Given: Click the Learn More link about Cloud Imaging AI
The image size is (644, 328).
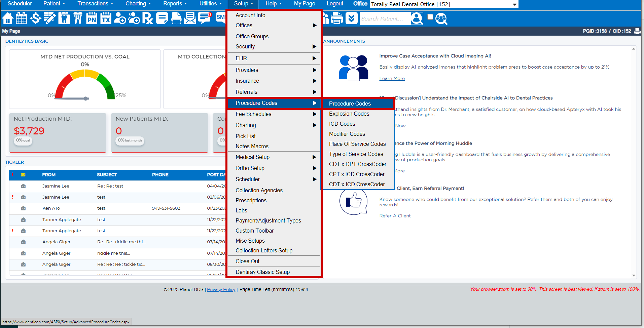Looking at the screenshot, I should pos(392,78).
